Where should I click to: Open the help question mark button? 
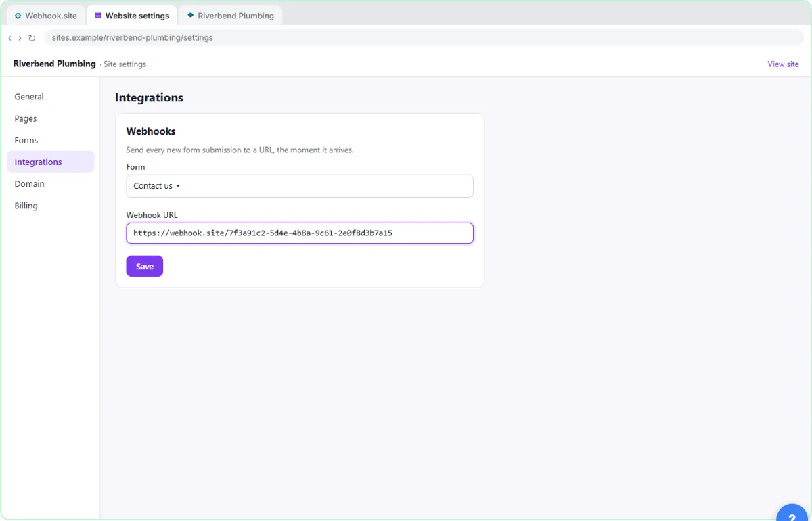(792, 513)
